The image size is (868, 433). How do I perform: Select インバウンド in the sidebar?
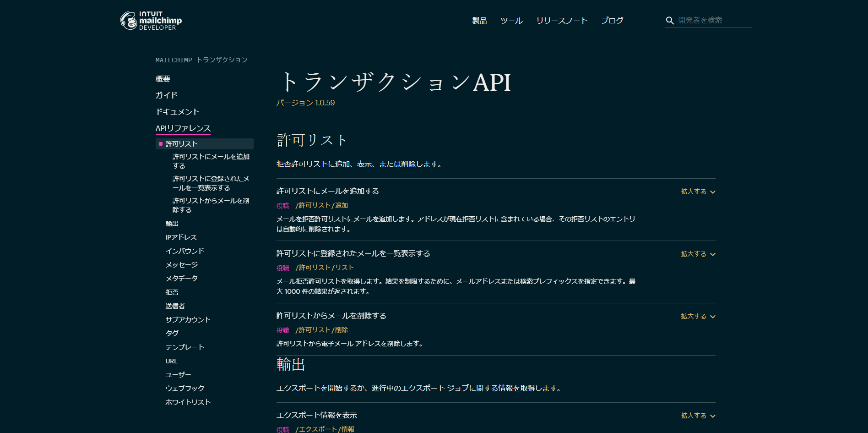click(x=185, y=251)
